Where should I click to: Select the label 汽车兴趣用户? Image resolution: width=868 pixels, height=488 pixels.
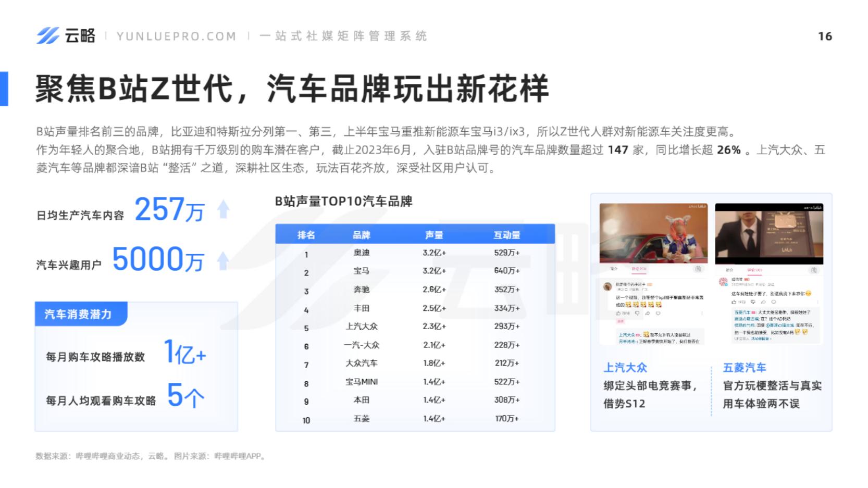point(69,265)
